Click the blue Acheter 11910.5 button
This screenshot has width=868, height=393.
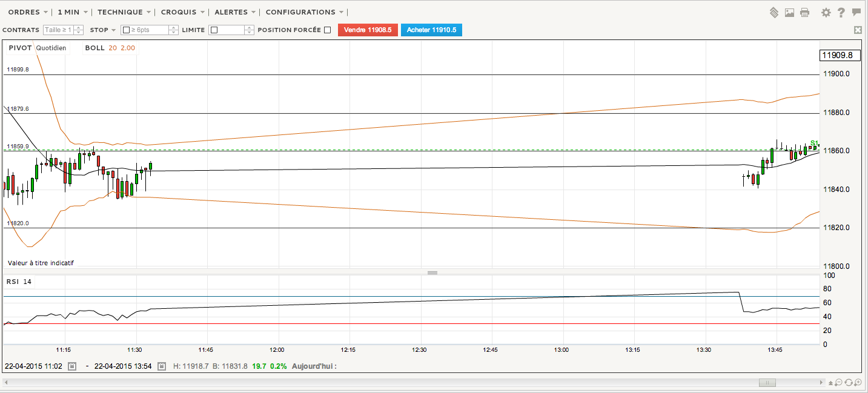(x=431, y=30)
